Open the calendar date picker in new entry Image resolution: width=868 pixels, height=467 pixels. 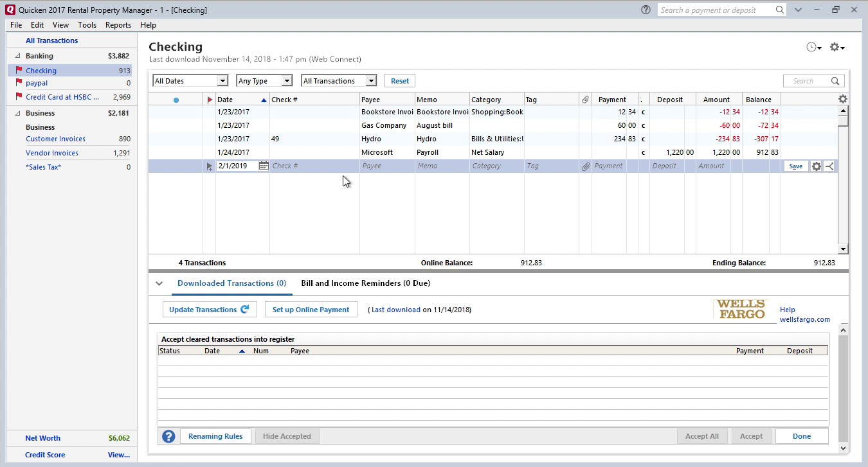click(x=264, y=166)
